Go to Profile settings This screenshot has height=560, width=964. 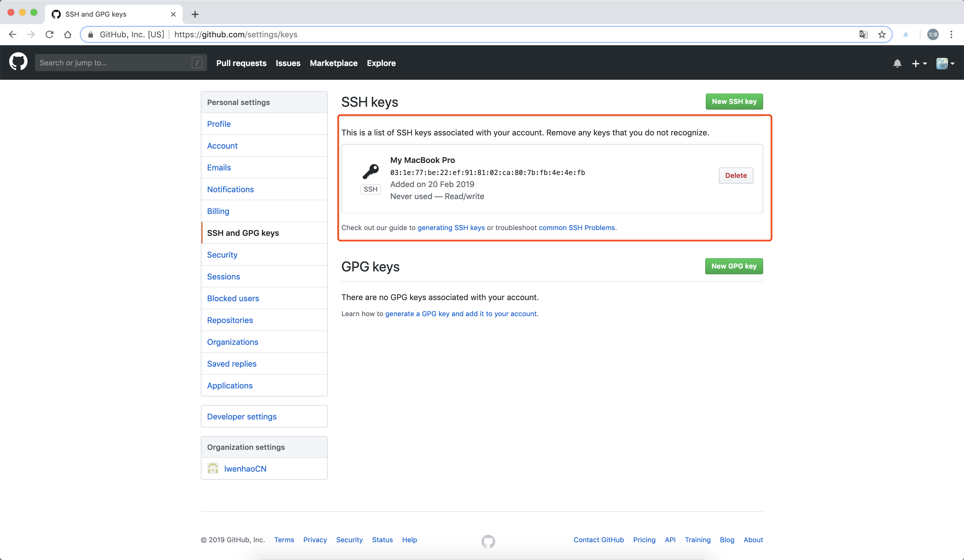264,124
